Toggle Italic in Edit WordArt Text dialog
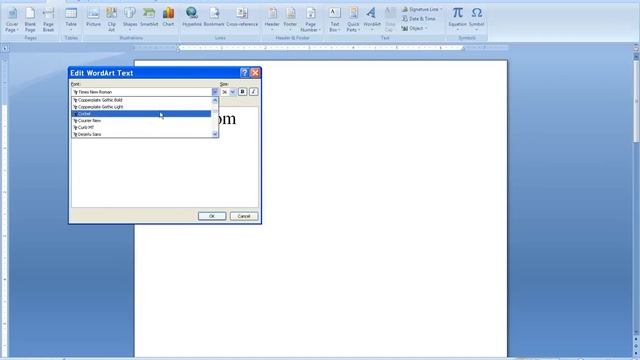This screenshot has width=640, height=360. tap(253, 92)
